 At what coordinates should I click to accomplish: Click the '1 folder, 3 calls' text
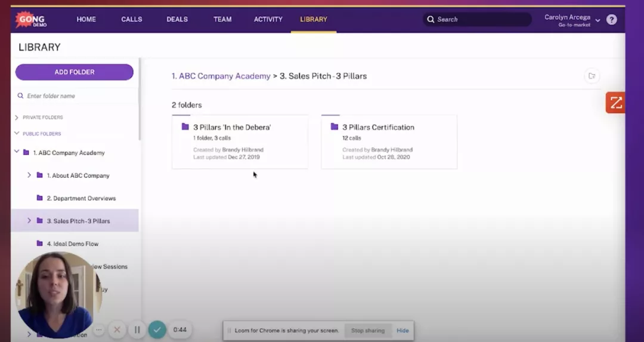212,138
